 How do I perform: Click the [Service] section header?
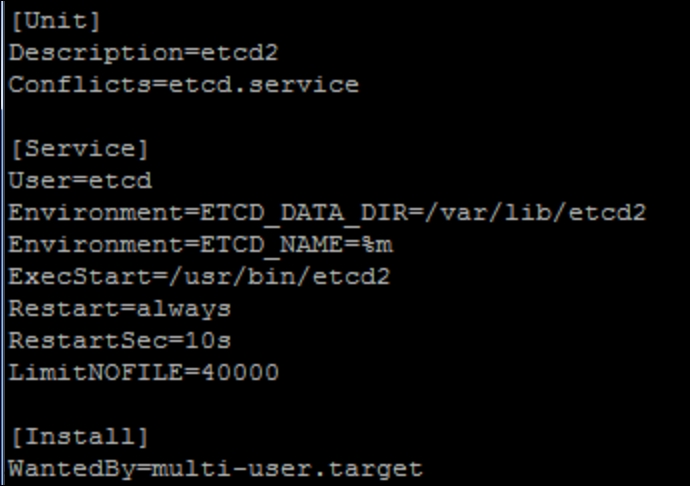(80, 149)
